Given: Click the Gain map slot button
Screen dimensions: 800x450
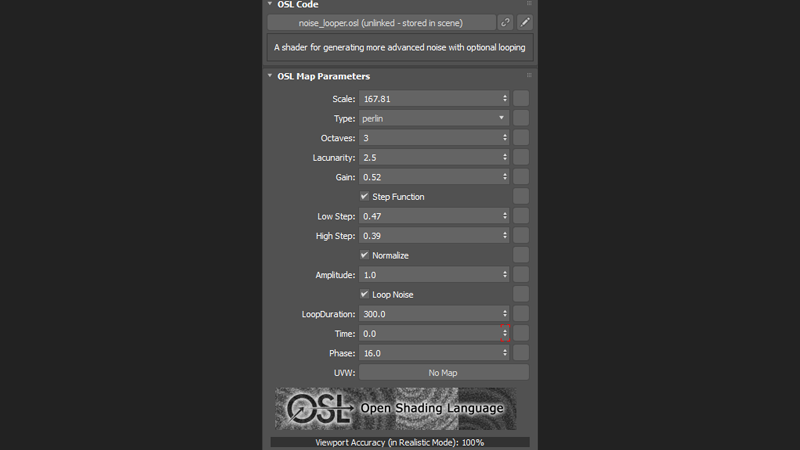Looking at the screenshot, I should coord(521,177).
